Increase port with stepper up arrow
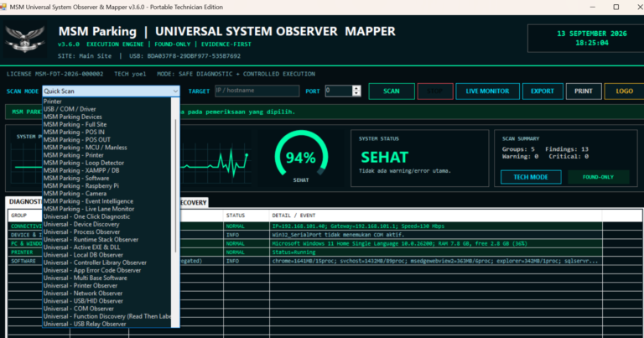Image resolution: width=644 pixels, height=338 pixels. pos(356,88)
